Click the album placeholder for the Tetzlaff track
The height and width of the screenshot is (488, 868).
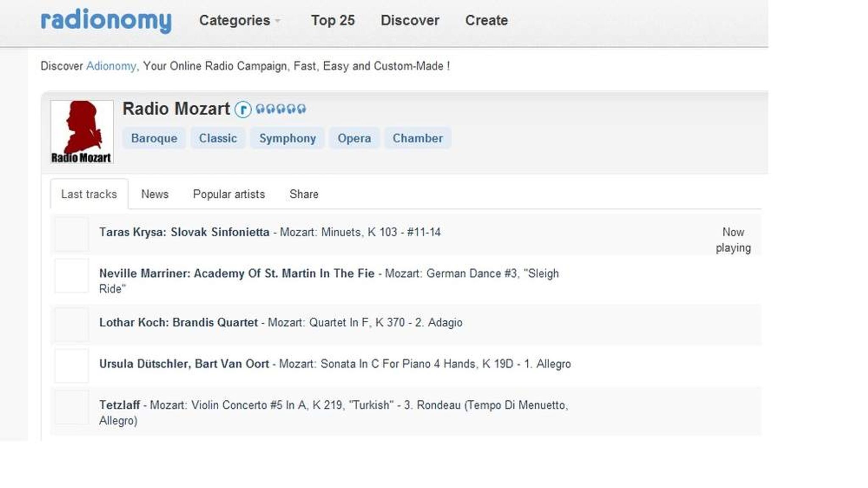tap(72, 408)
